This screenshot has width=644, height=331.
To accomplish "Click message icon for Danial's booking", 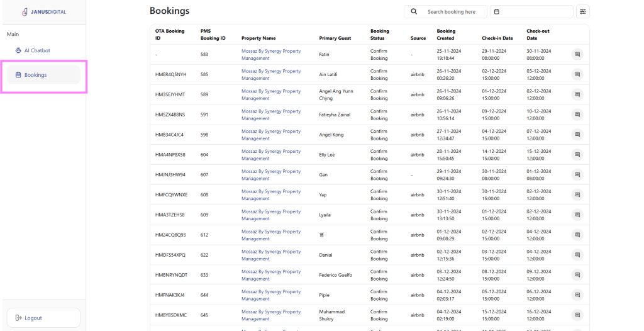I will (x=577, y=255).
